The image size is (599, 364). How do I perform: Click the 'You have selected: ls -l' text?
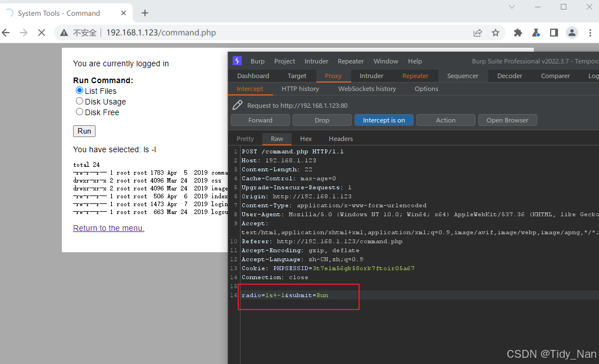115,149
